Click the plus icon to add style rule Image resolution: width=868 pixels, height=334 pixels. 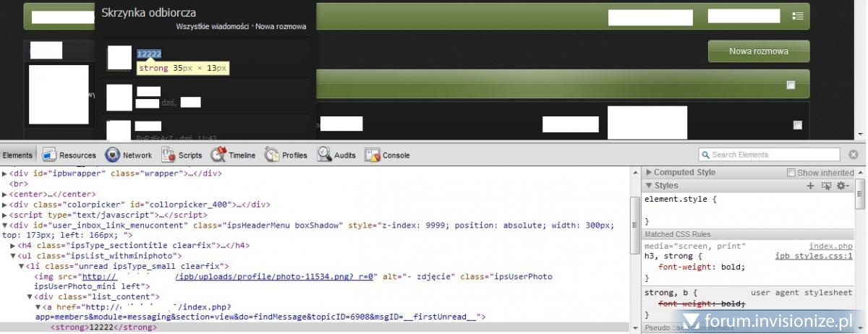[x=811, y=186]
